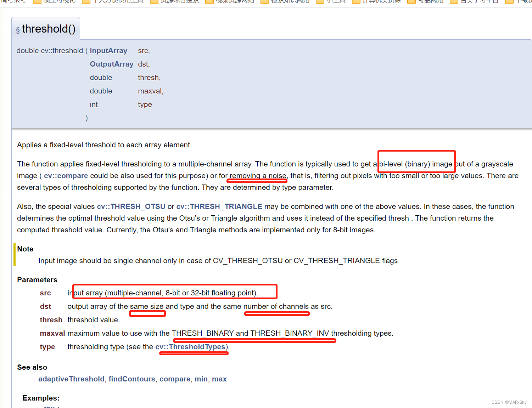
Task: Open the cv::THRESH_OTSU link
Action: pyautogui.click(x=131, y=206)
